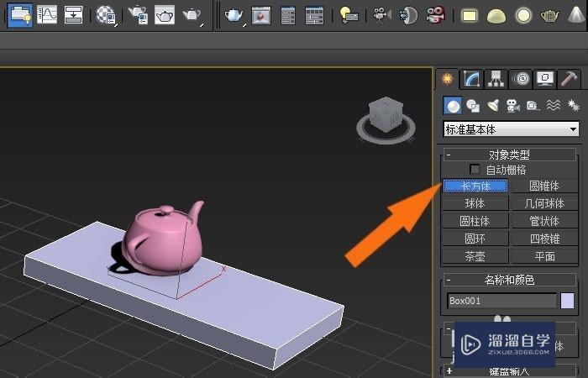Click the cone shape toolbar icon
This screenshot has height=378, width=588.
click(577, 15)
